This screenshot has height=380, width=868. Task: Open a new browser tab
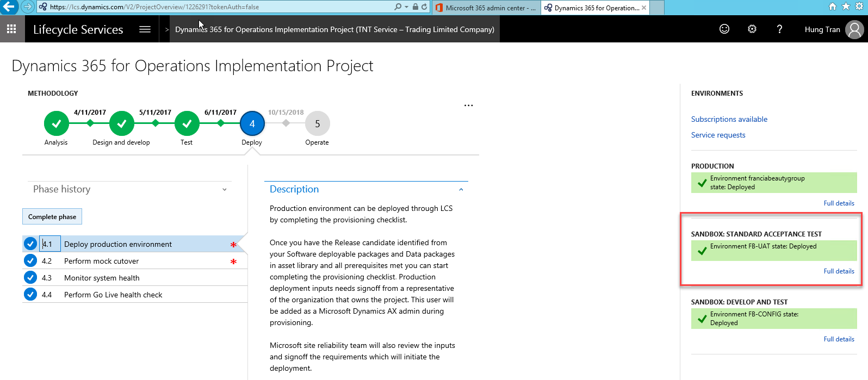point(657,8)
